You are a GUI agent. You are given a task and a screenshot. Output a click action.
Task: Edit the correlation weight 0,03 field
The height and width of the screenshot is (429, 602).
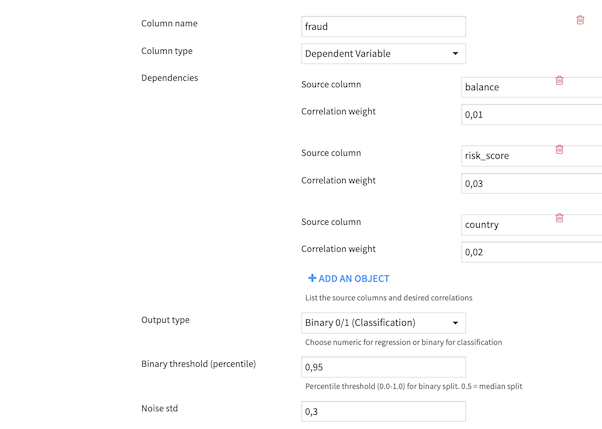point(530,184)
